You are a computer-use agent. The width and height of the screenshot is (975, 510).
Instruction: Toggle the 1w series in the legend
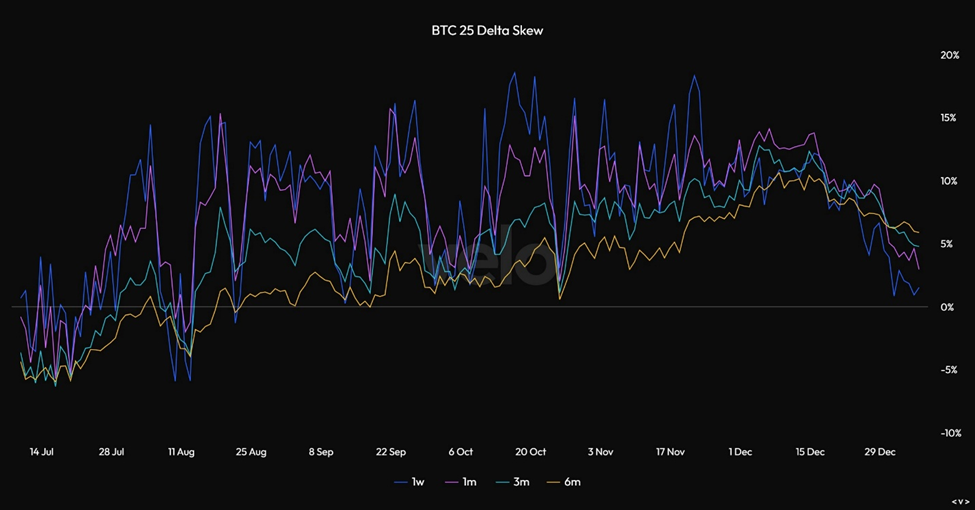tap(409, 482)
